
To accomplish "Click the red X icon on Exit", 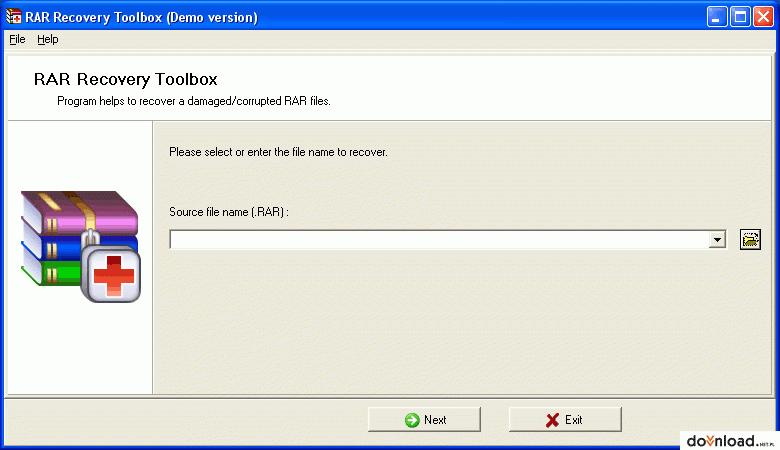I will [552, 420].
